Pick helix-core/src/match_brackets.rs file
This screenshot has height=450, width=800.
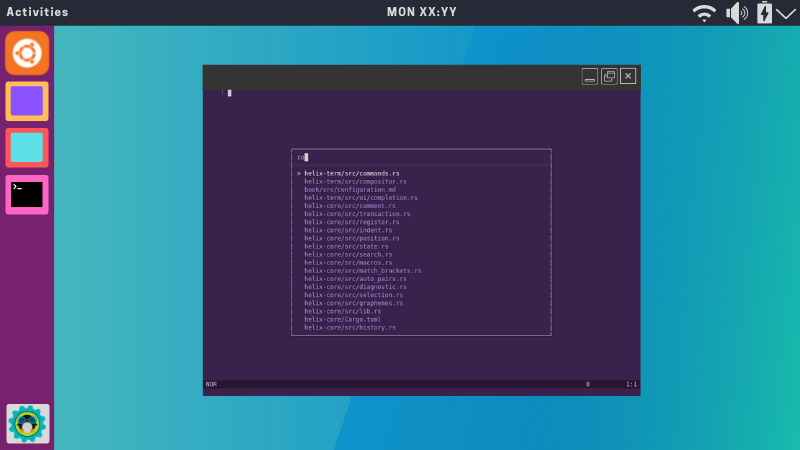(x=363, y=271)
